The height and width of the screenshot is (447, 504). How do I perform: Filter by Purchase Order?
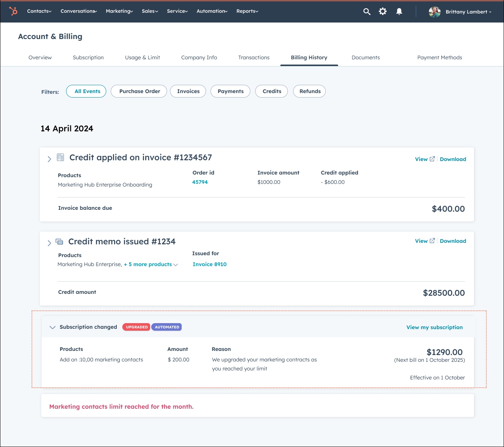pos(139,91)
